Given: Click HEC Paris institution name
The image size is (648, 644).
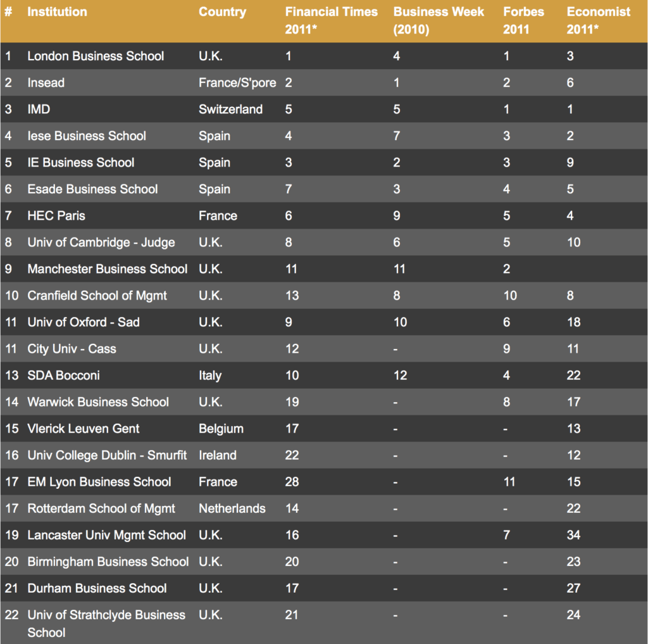Looking at the screenshot, I should click(56, 215).
